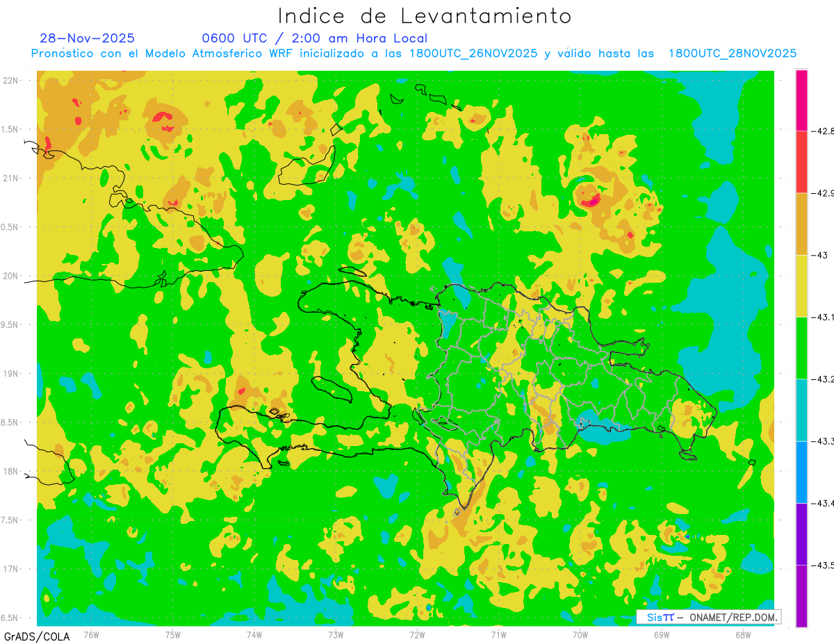
Task: Click the purple colorbar segment between -43.4 and -43.5
Action: pos(801,534)
